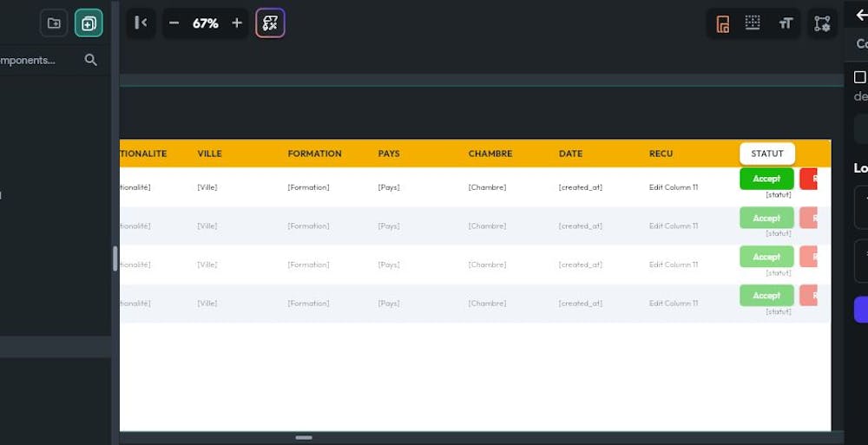Click the left panel vertical scrollbar handle

tap(115, 258)
